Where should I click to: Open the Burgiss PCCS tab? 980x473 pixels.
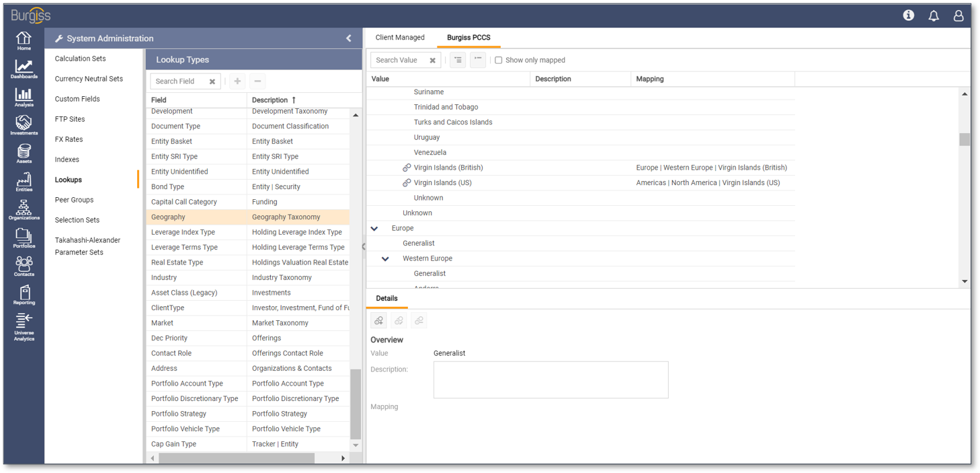(468, 38)
